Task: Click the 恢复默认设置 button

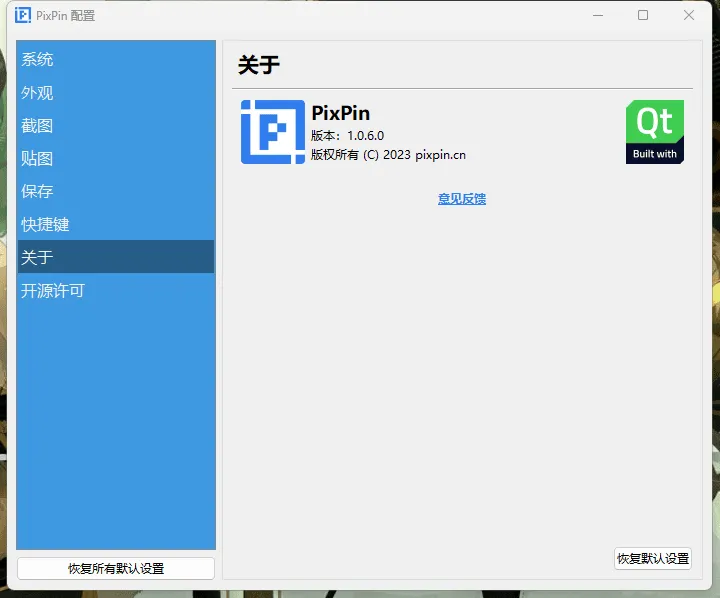Action: click(652, 559)
